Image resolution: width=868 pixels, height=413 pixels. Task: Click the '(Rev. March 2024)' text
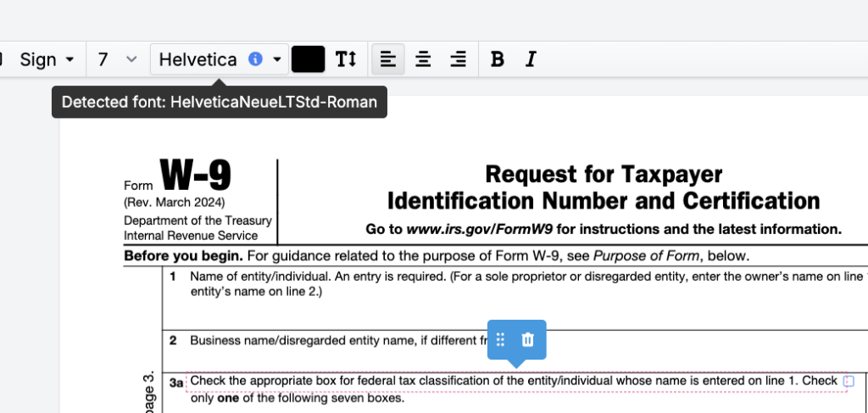click(175, 202)
